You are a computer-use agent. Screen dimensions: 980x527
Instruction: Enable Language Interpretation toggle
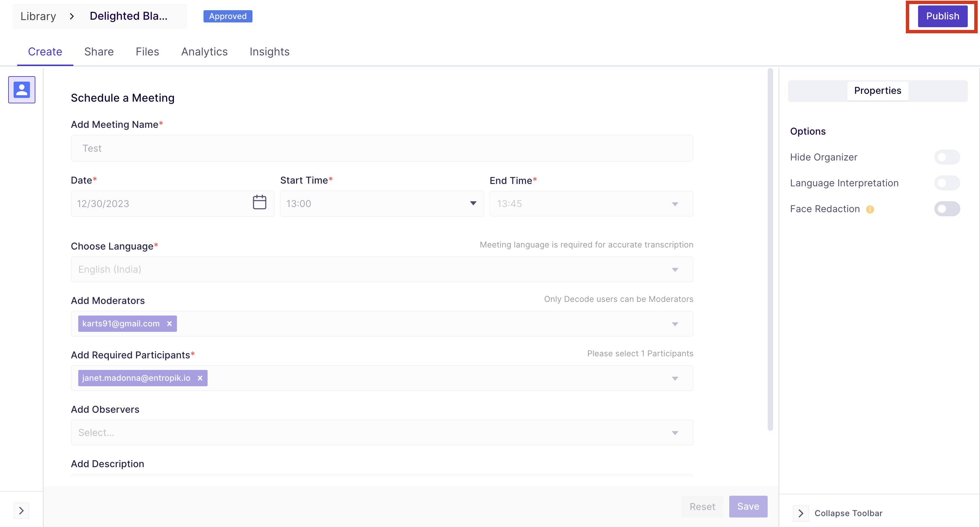tap(947, 183)
